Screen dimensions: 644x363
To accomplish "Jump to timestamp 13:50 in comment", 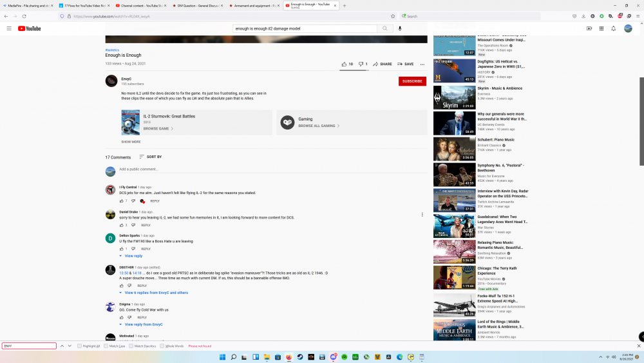I will (124, 273).
